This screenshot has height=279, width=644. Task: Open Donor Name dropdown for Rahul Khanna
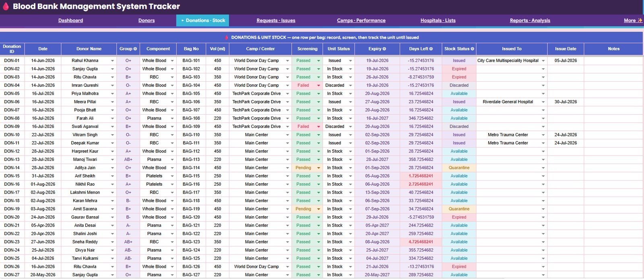coord(112,61)
